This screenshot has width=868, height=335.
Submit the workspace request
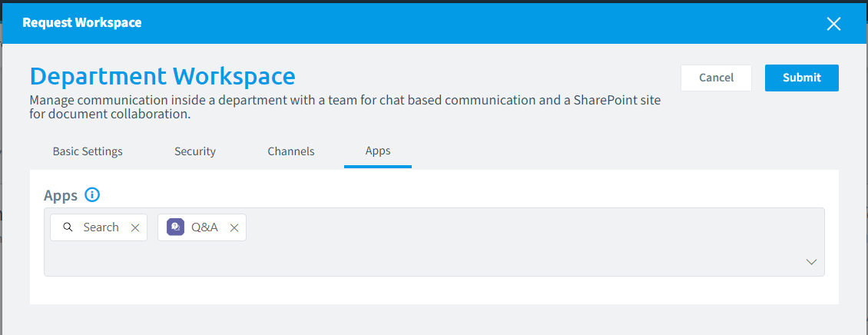(x=802, y=78)
